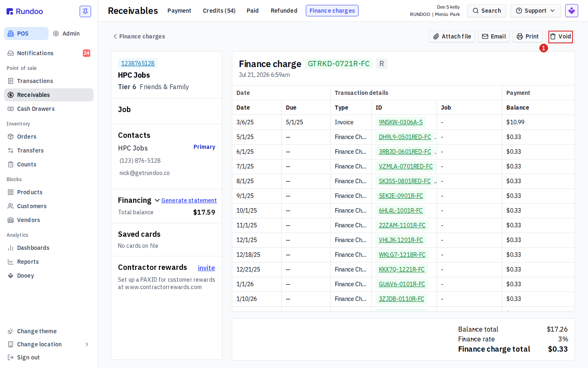Open Orders in Inventory
This screenshot has height=368, width=588.
tap(49, 137)
